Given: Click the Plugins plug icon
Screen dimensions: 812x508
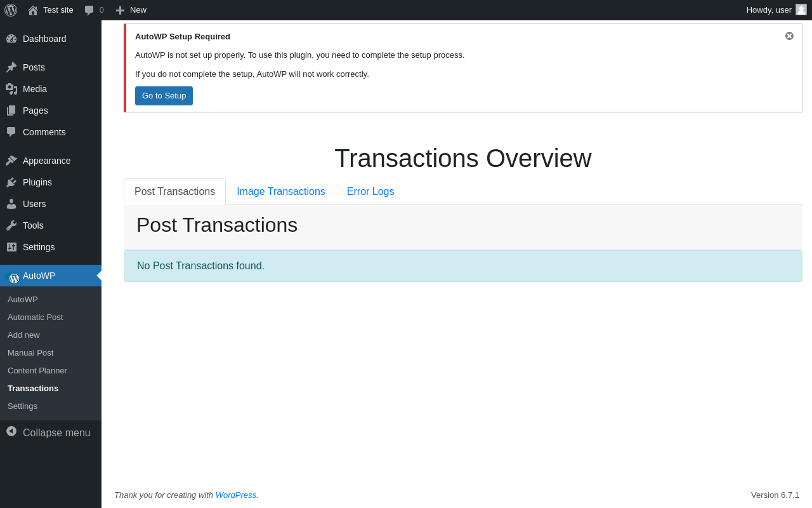Looking at the screenshot, I should (x=11, y=182).
